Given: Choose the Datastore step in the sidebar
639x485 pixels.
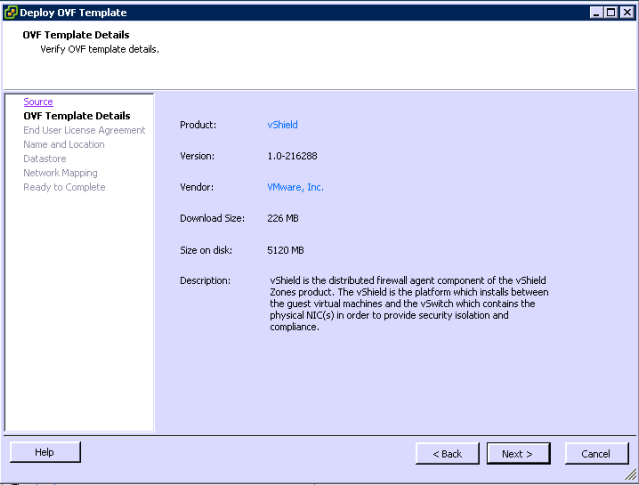Looking at the screenshot, I should coord(44,159).
